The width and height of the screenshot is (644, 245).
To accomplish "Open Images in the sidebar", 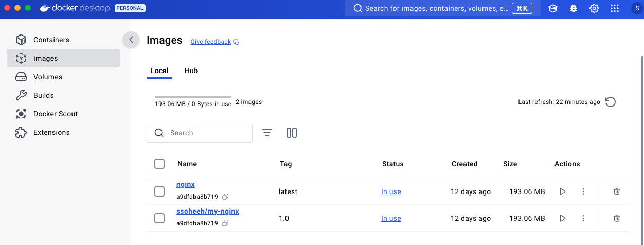I will point(63,58).
